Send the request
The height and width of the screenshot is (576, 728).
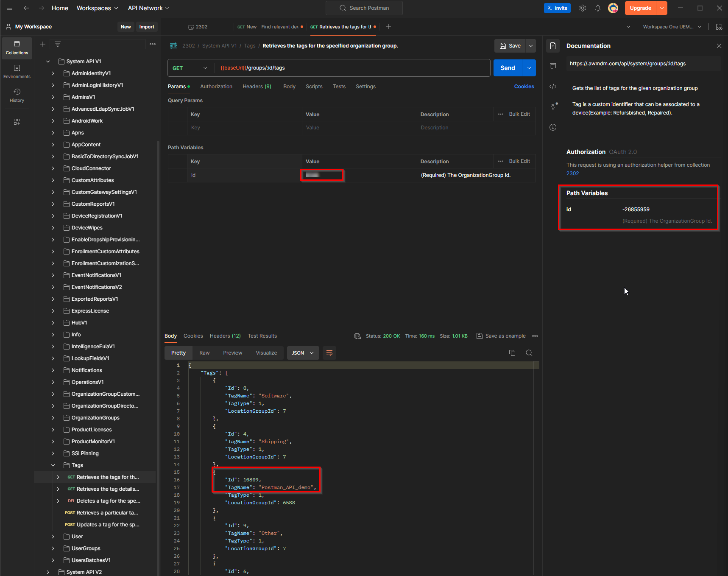pyautogui.click(x=507, y=67)
